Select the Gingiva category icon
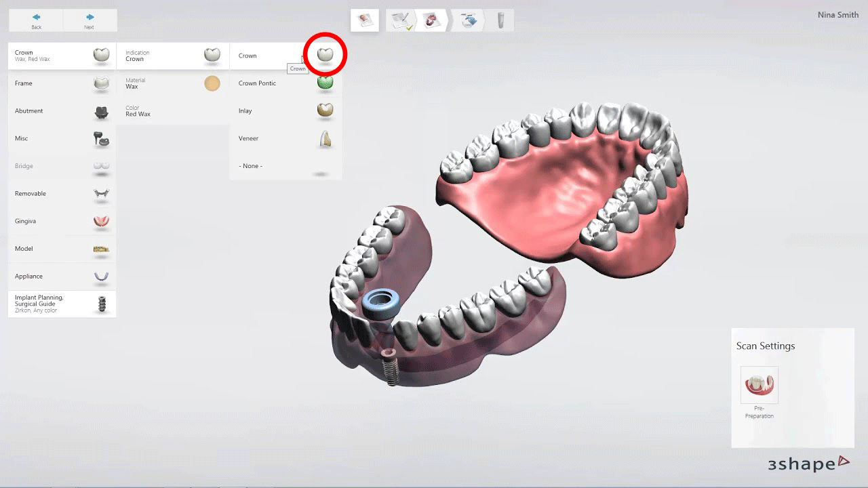The width and height of the screenshot is (868, 488). tap(101, 221)
